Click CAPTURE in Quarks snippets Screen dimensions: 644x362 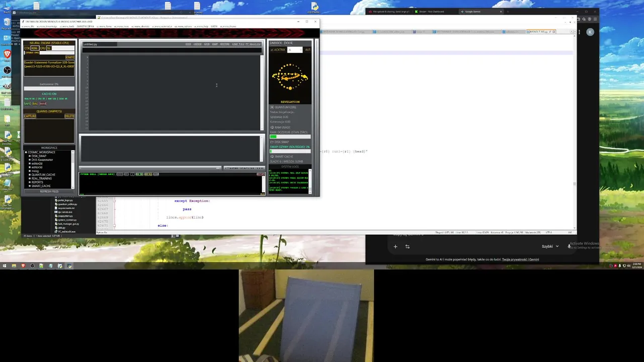30,116
